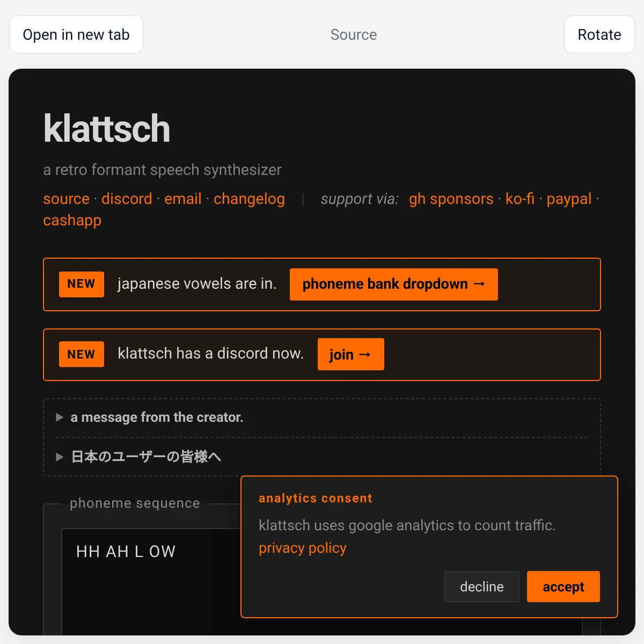Click the phoneme bank dropdown button

click(x=394, y=284)
